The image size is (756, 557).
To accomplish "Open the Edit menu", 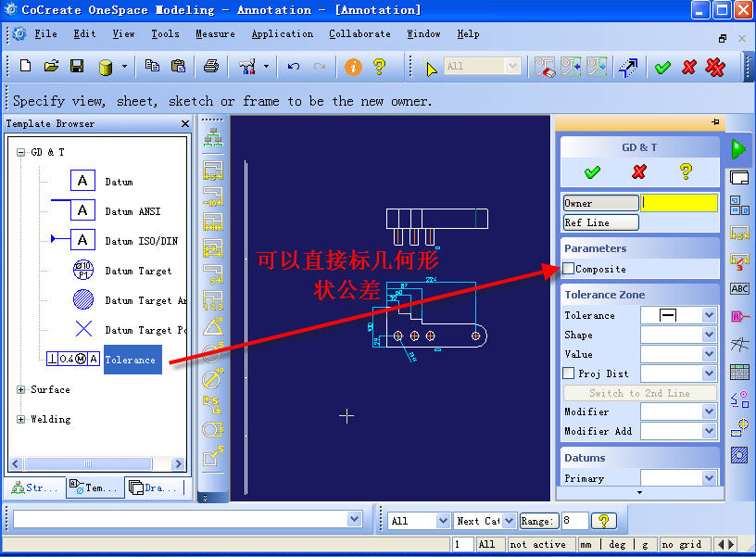I will click(85, 33).
